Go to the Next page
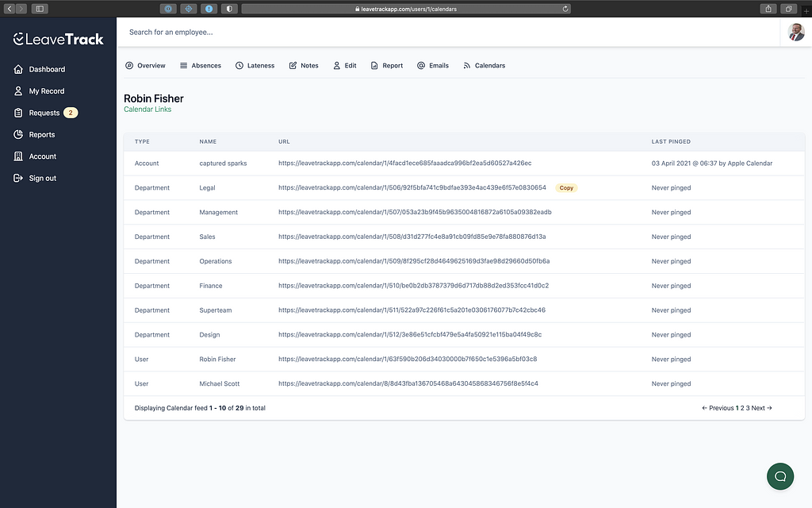812x508 pixels. (x=761, y=408)
